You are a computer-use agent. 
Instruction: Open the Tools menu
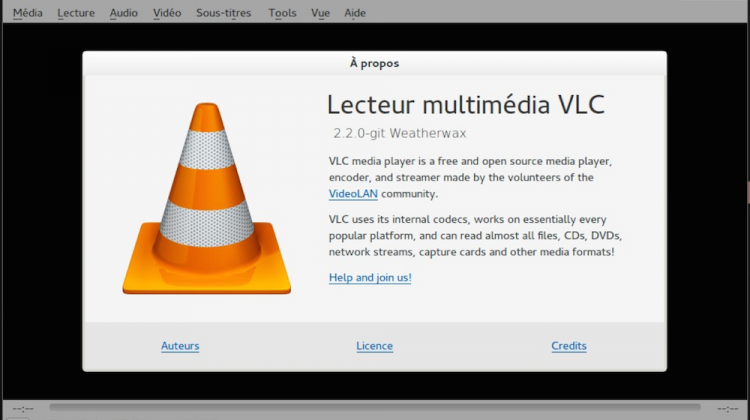point(283,13)
